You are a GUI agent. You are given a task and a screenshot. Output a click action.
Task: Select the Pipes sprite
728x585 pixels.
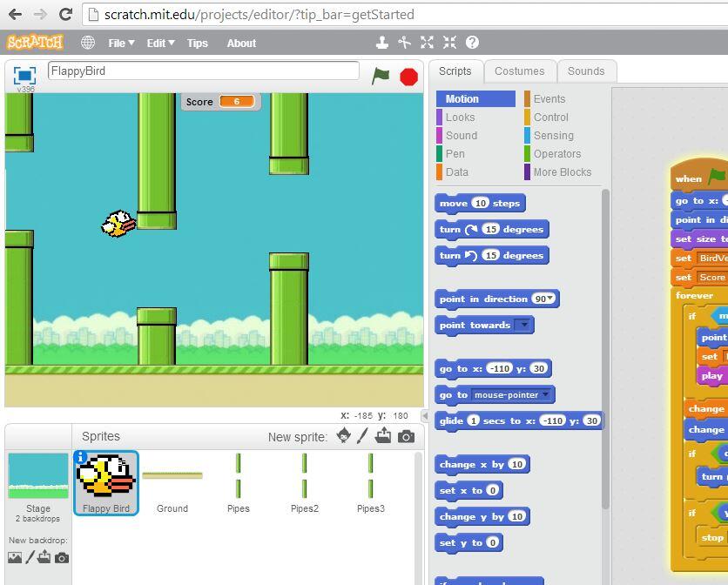(x=239, y=483)
